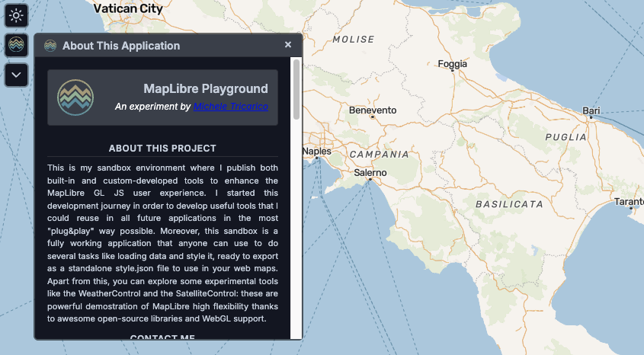The height and width of the screenshot is (355, 644).
Task: Select the MapLibre Playground heading
Action: tap(206, 89)
